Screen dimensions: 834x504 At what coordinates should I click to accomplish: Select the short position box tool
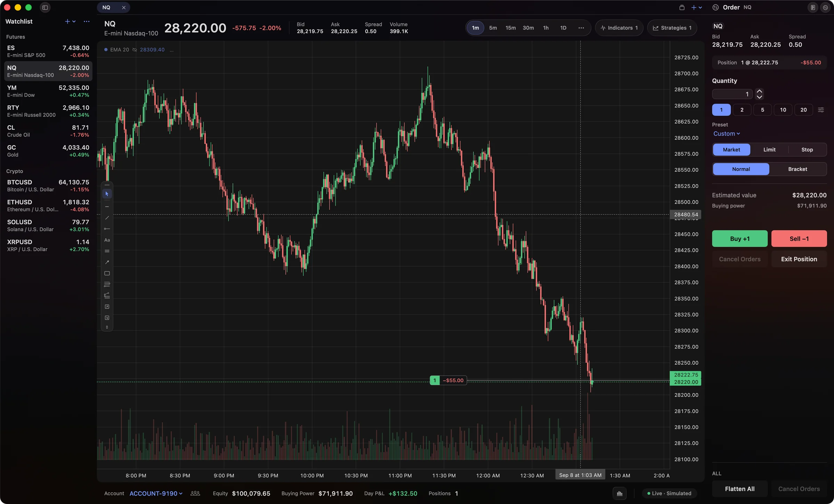tap(107, 318)
